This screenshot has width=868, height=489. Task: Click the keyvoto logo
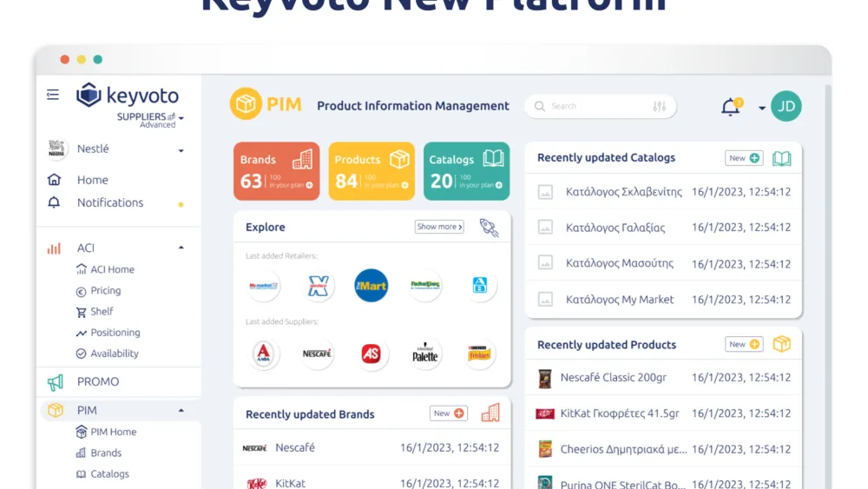tap(128, 96)
